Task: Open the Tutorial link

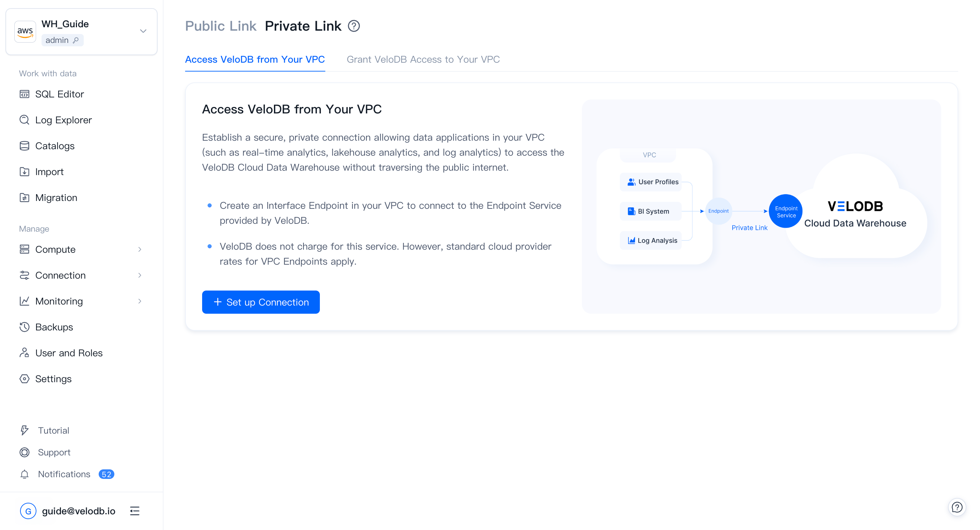Action: [x=53, y=430]
